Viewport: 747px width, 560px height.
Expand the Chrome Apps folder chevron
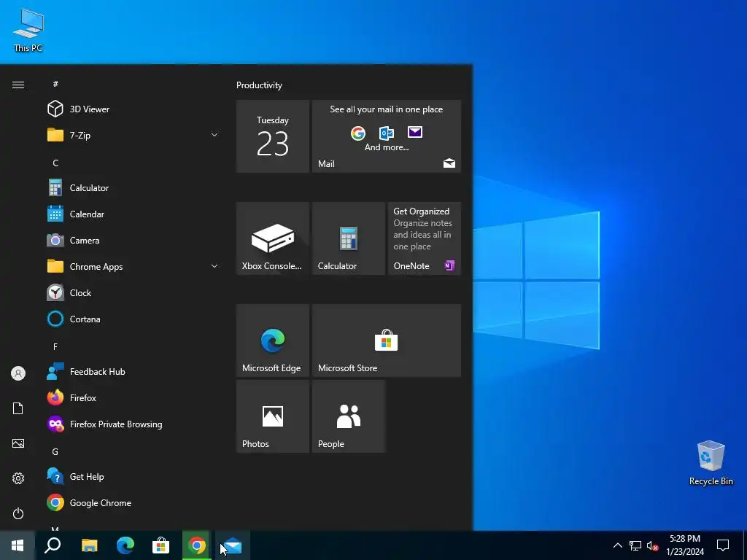tap(214, 267)
